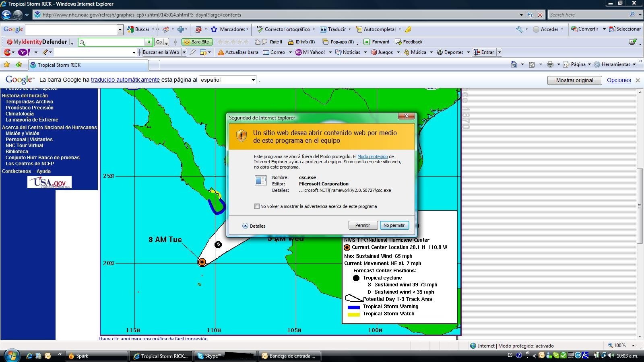This screenshot has height=362, width=644.
Task: Click the Forward button on MyIdentityDefender bar
Action: (x=376, y=42)
